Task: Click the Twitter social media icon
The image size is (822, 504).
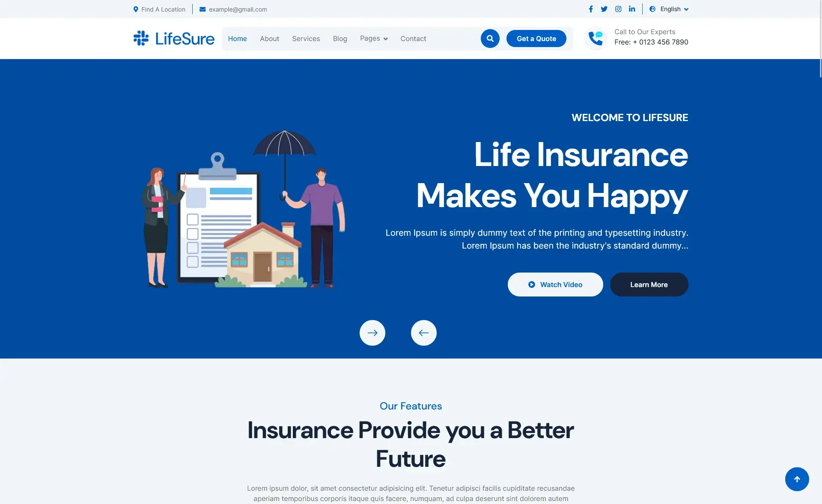Action: pos(604,9)
